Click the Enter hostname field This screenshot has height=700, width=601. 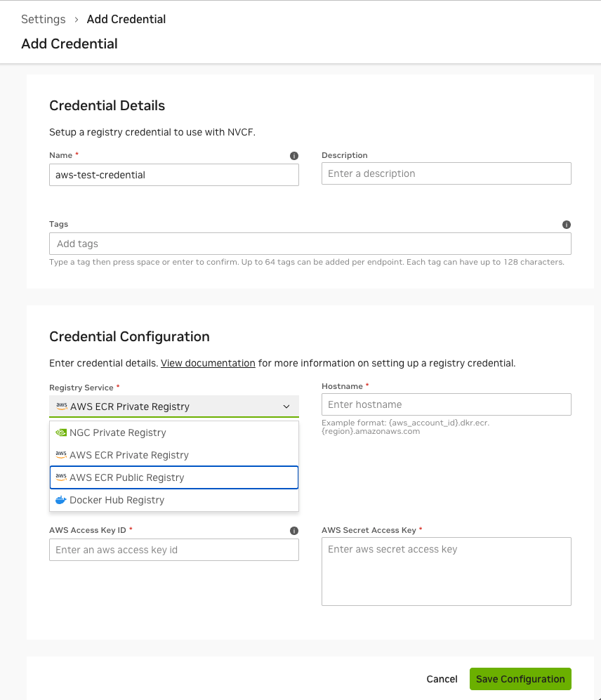446,404
